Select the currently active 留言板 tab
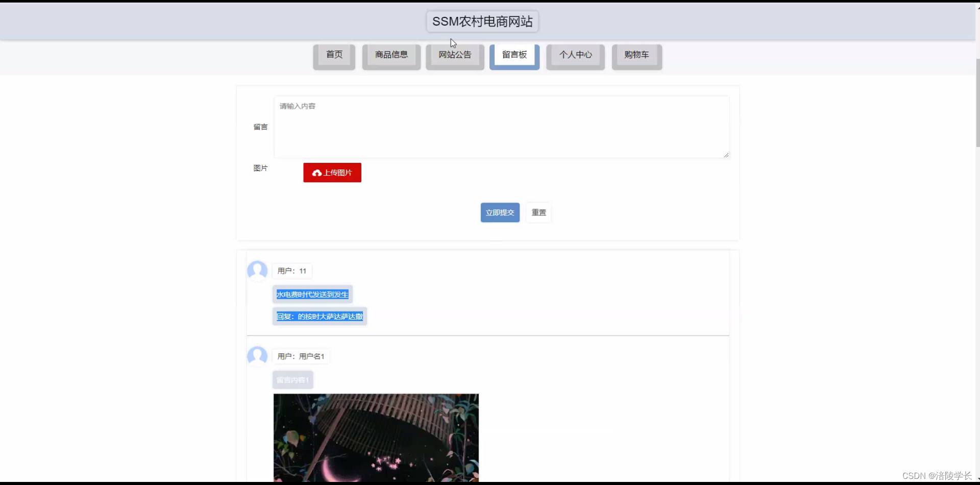980x485 pixels. pyautogui.click(x=514, y=55)
